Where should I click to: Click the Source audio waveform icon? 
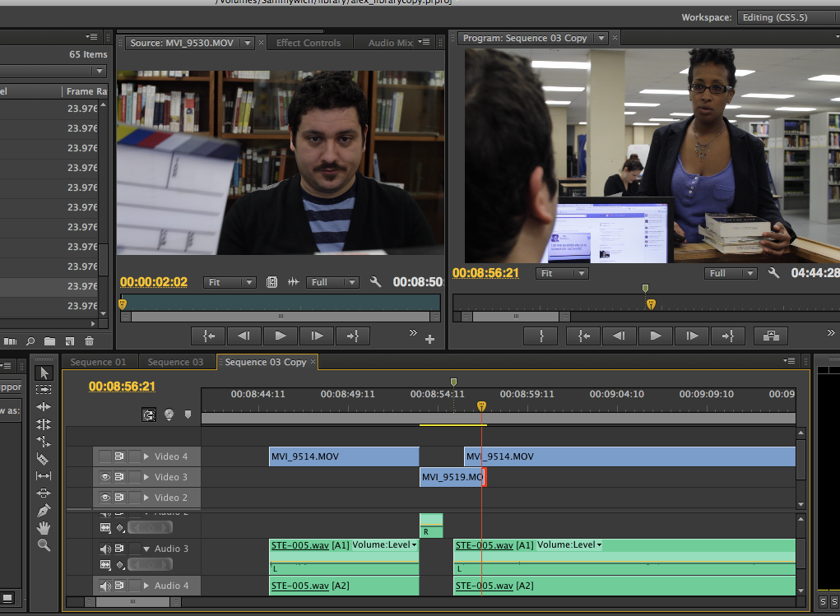point(293,282)
